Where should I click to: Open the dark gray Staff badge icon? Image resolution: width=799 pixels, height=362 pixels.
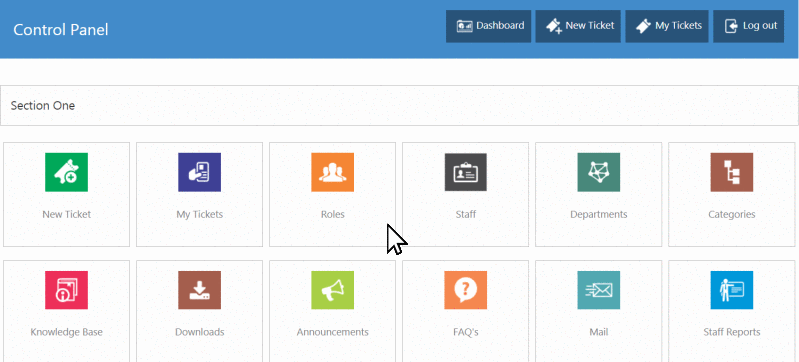465,172
